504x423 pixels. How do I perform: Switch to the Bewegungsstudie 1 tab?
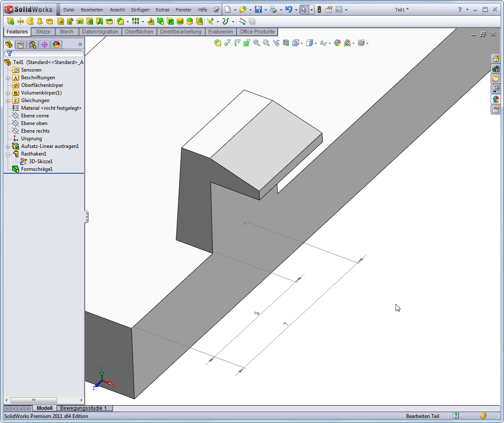pos(83,408)
